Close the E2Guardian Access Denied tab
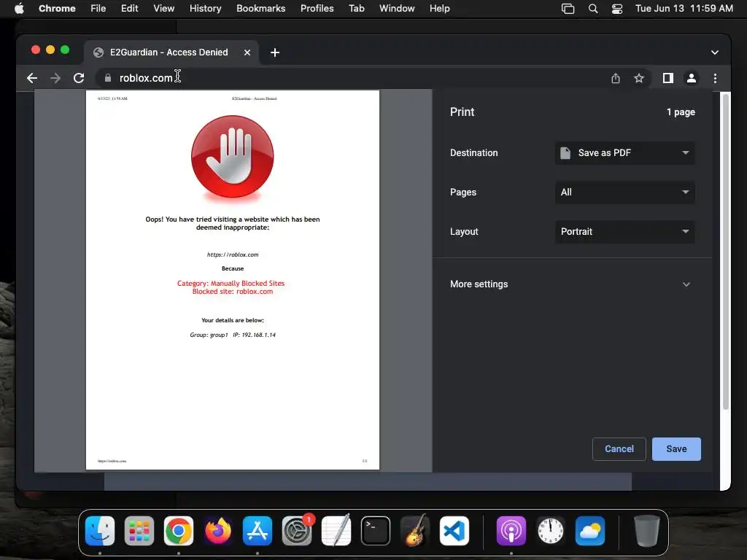This screenshot has height=560, width=747. tap(247, 52)
